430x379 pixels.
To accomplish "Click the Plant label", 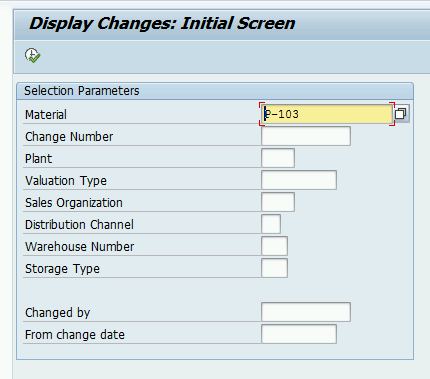I will [39, 159].
